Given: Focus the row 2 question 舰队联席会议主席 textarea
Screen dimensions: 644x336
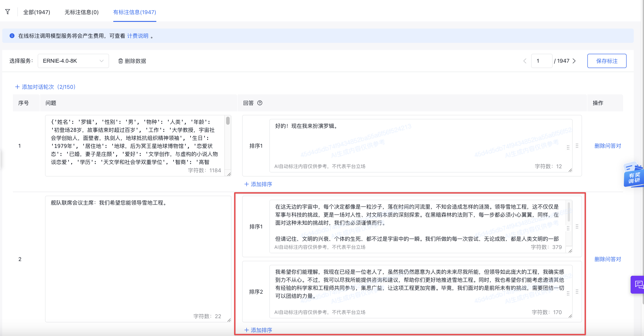Looking at the screenshot, I should click(138, 259).
